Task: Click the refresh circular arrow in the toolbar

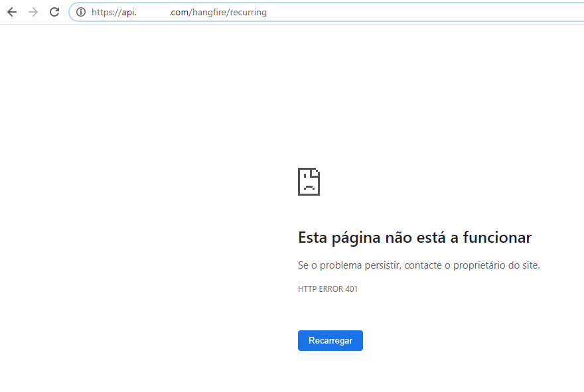Action: click(54, 11)
